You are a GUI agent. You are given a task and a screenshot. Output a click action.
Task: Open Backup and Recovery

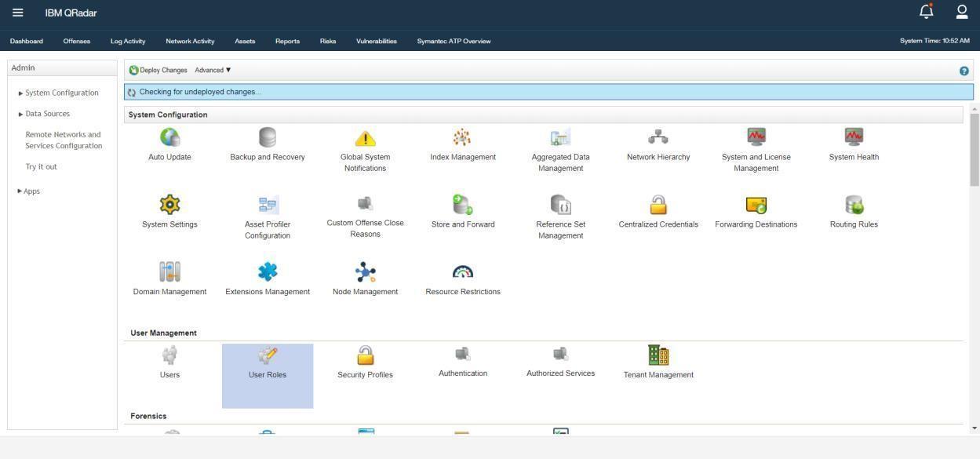[x=268, y=145]
